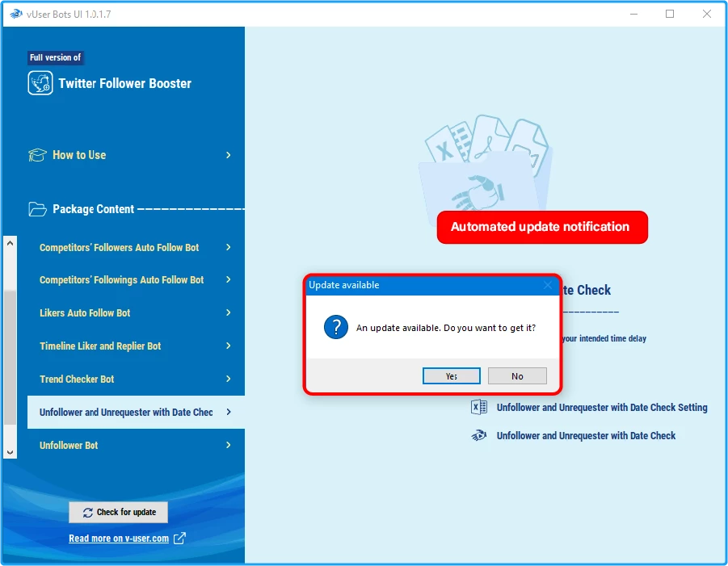The height and width of the screenshot is (566, 728).
Task: Click the Check for update button
Action: 119,512
